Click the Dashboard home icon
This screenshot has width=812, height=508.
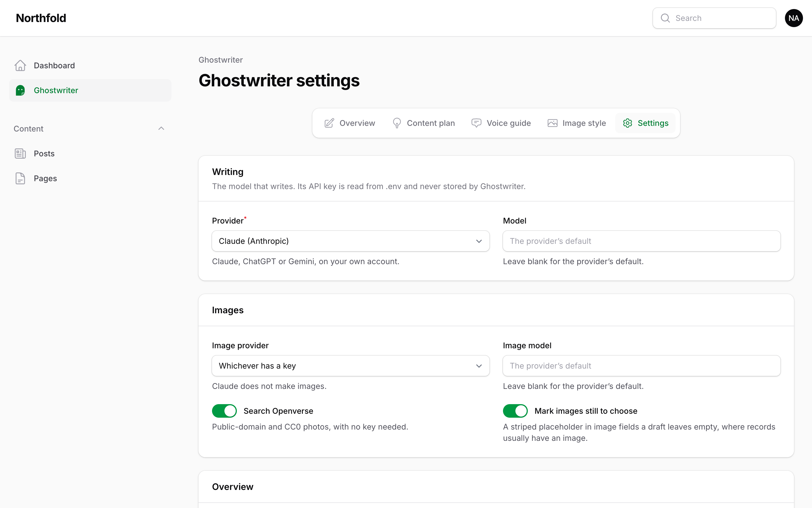20,65
